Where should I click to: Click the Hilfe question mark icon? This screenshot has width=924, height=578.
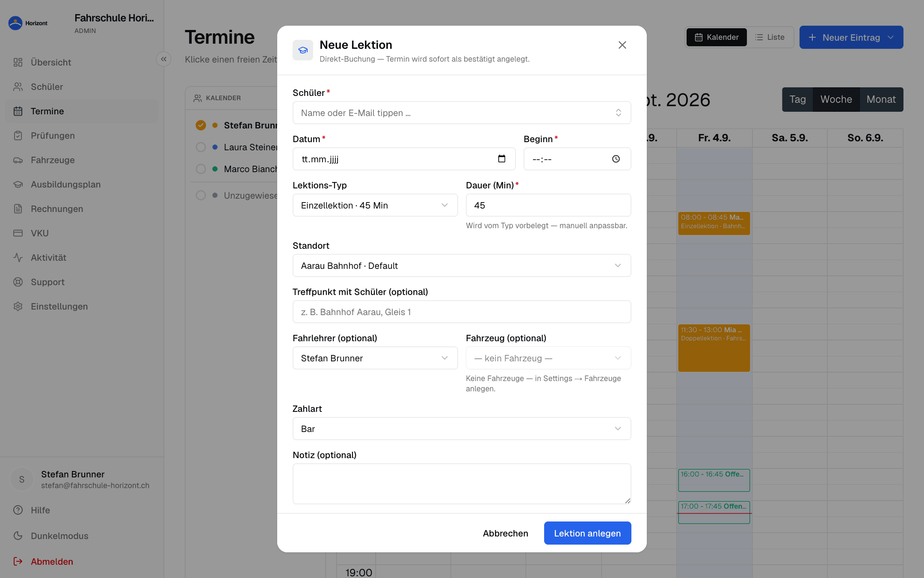point(18,510)
